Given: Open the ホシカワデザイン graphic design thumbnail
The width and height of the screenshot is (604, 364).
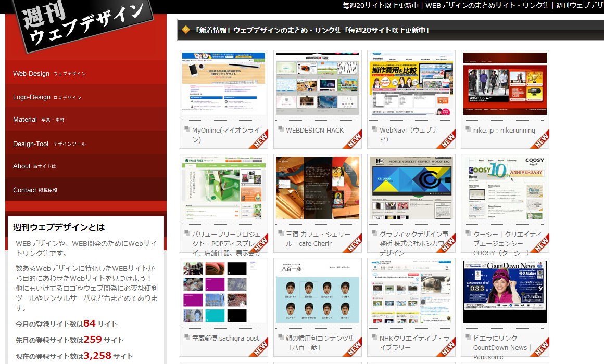Looking at the screenshot, I should click(411, 188).
